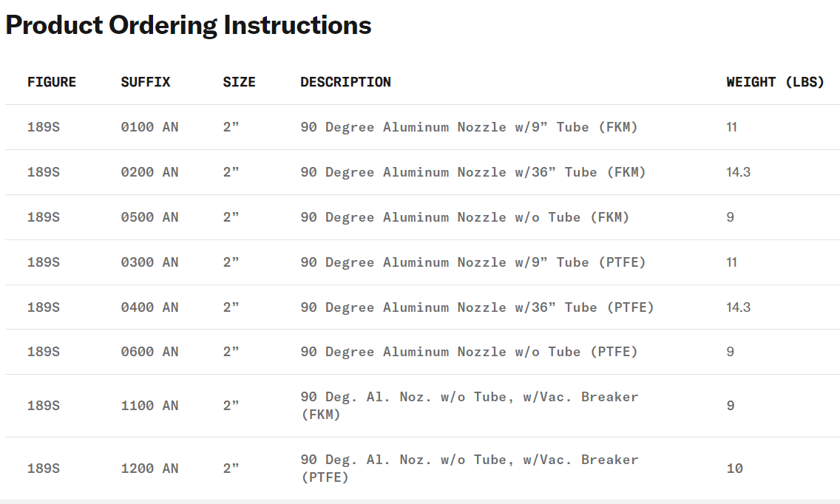Screen dimensions: 840x504
Task: Click suffix 0600 AN cell
Action: [149, 352]
